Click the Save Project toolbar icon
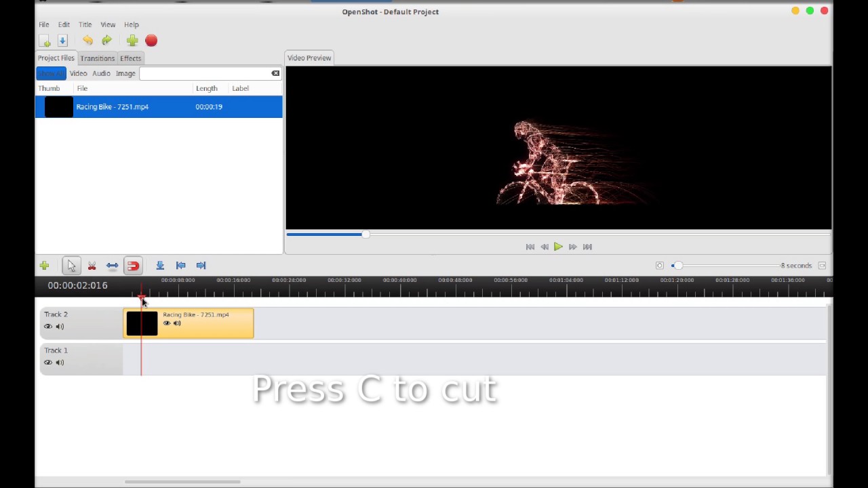 [x=62, y=41]
